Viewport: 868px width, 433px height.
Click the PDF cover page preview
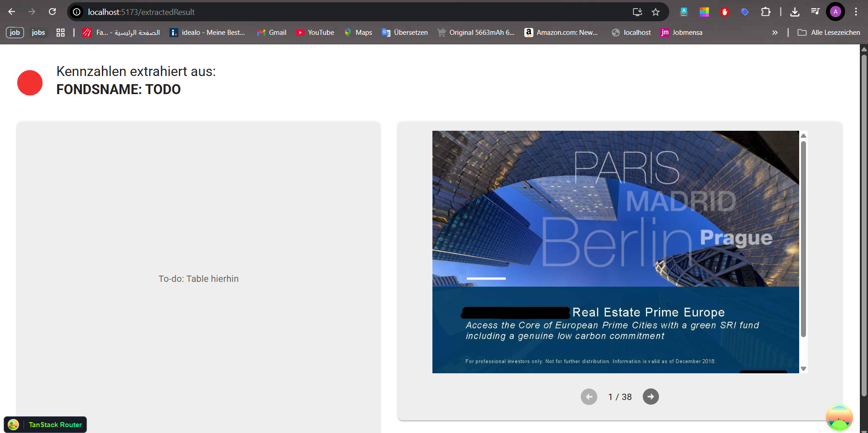tap(615, 252)
